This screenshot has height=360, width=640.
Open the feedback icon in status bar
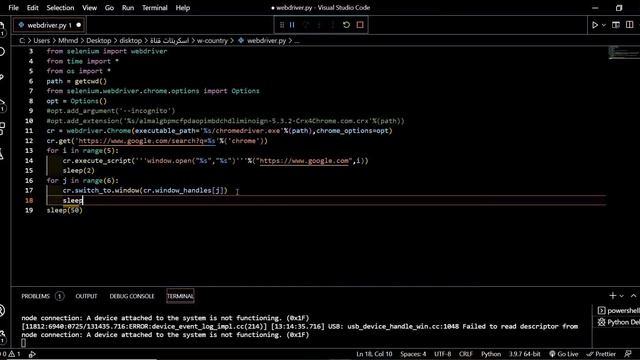pos(628,354)
